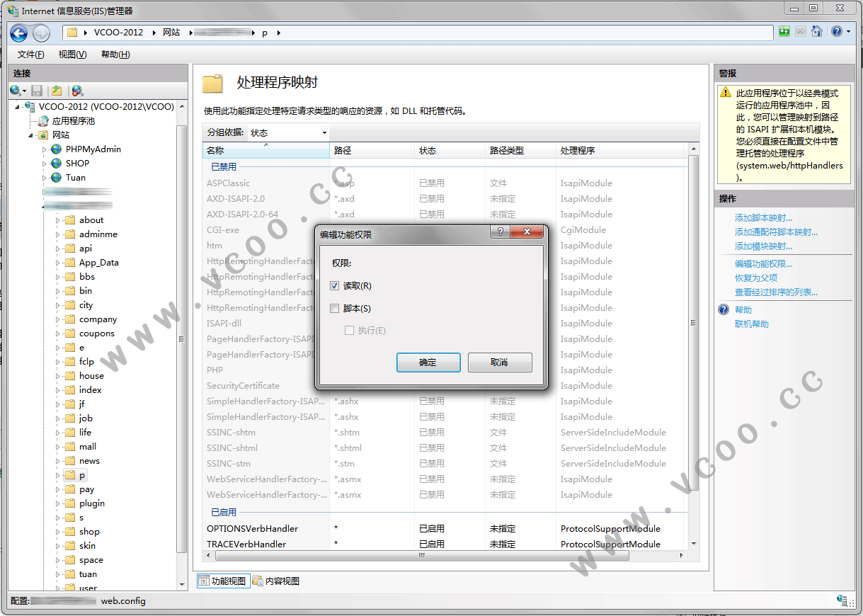Click the refresh page icon in address bar

click(x=784, y=32)
